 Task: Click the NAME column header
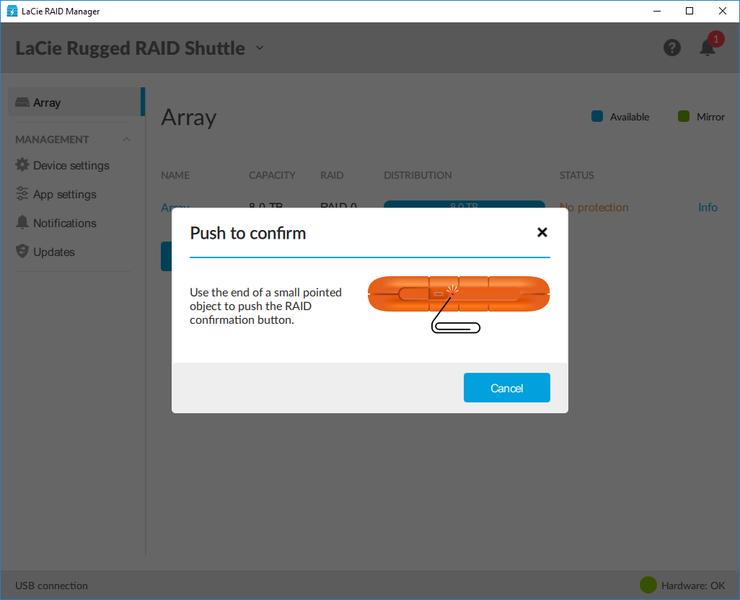point(175,175)
